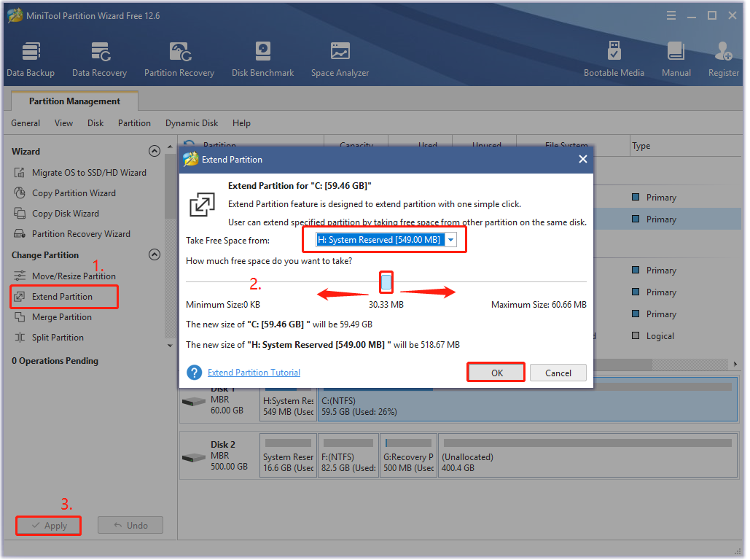Confirm the dialog with OK

(x=496, y=373)
